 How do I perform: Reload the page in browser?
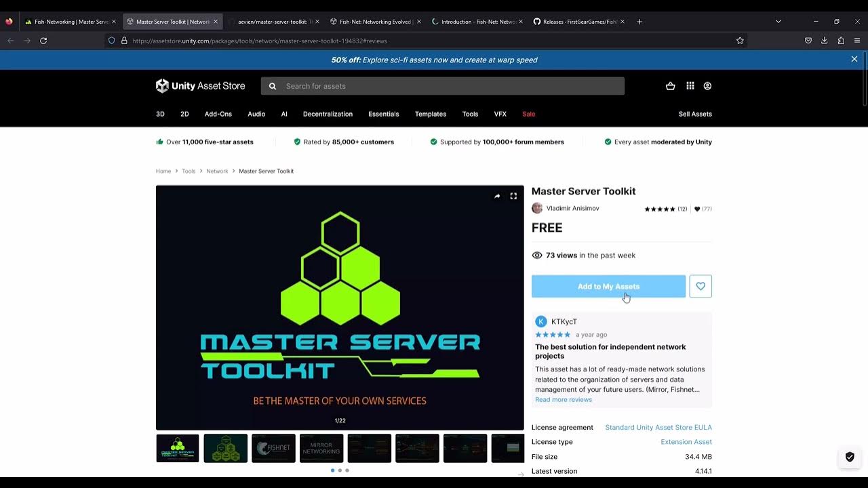point(43,41)
